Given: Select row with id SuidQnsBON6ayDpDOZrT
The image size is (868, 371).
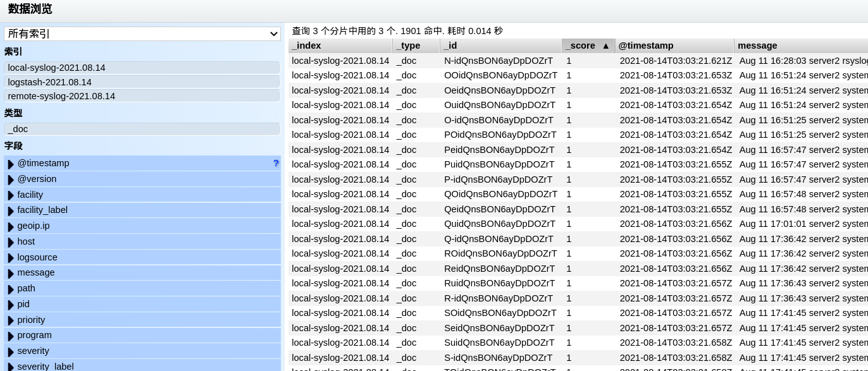Looking at the screenshot, I should click(x=578, y=343).
